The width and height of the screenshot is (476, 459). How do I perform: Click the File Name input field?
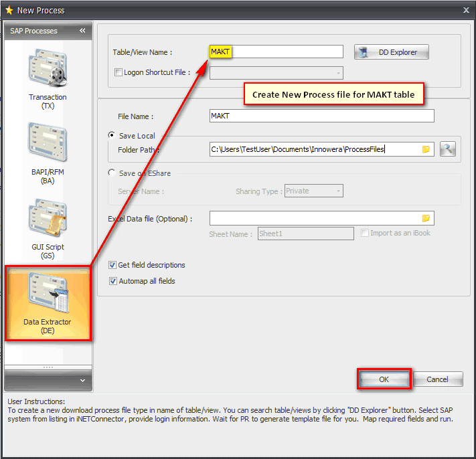click(321, 116)
